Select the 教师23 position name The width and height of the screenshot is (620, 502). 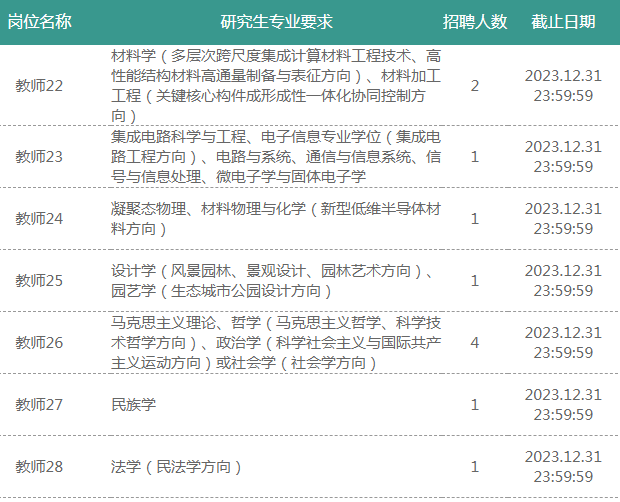point(39,156)
